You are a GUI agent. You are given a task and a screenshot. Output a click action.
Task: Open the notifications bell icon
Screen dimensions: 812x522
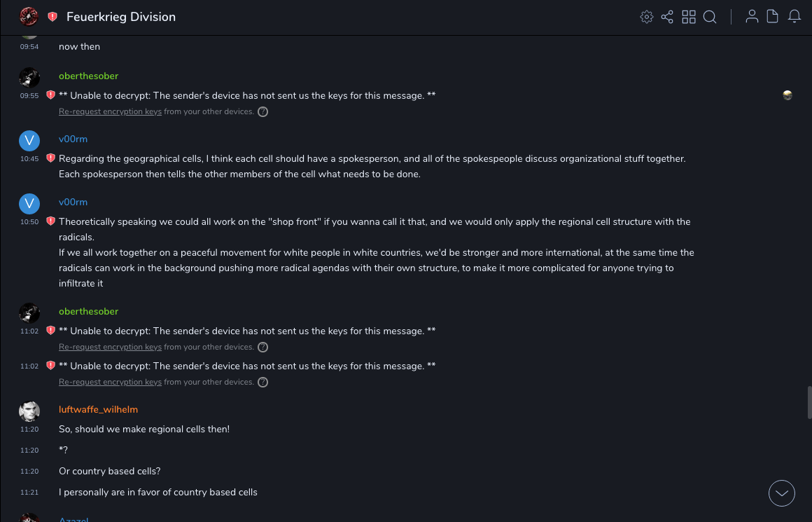tap(794, 17)
